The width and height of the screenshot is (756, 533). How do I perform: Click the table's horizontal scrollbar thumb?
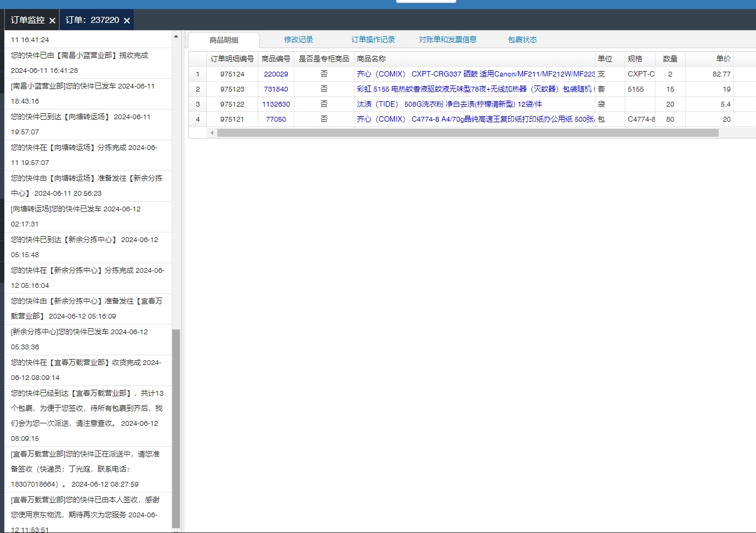468,132
